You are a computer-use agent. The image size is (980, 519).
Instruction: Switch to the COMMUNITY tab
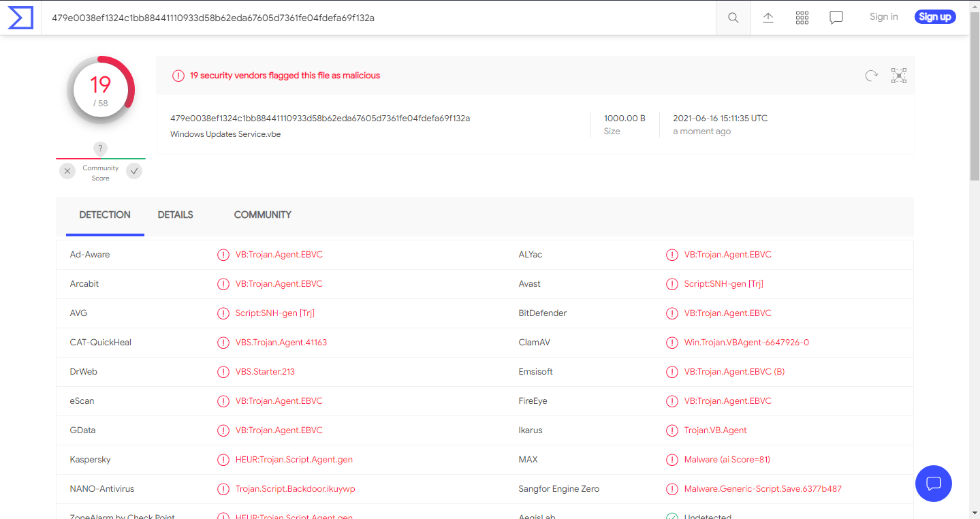(263, 215)
